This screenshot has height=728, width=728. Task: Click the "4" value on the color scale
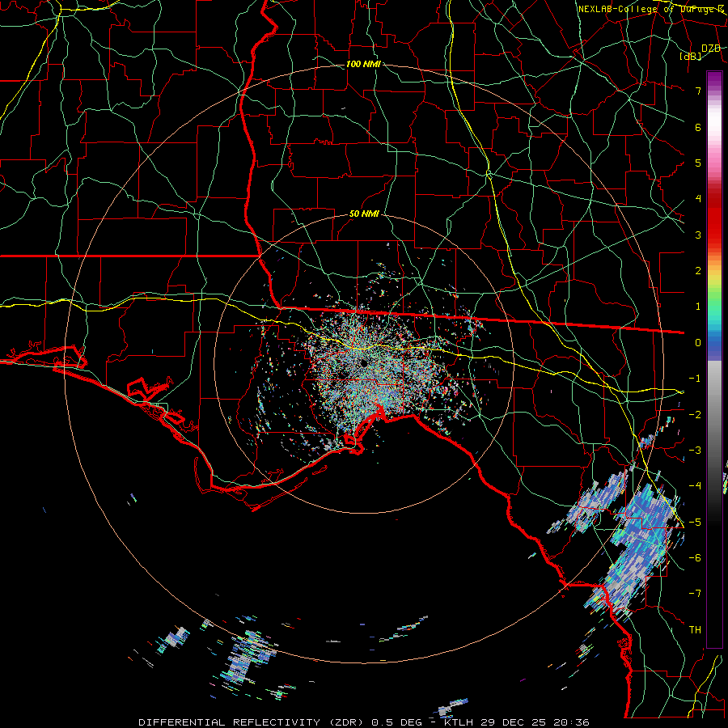698,199
